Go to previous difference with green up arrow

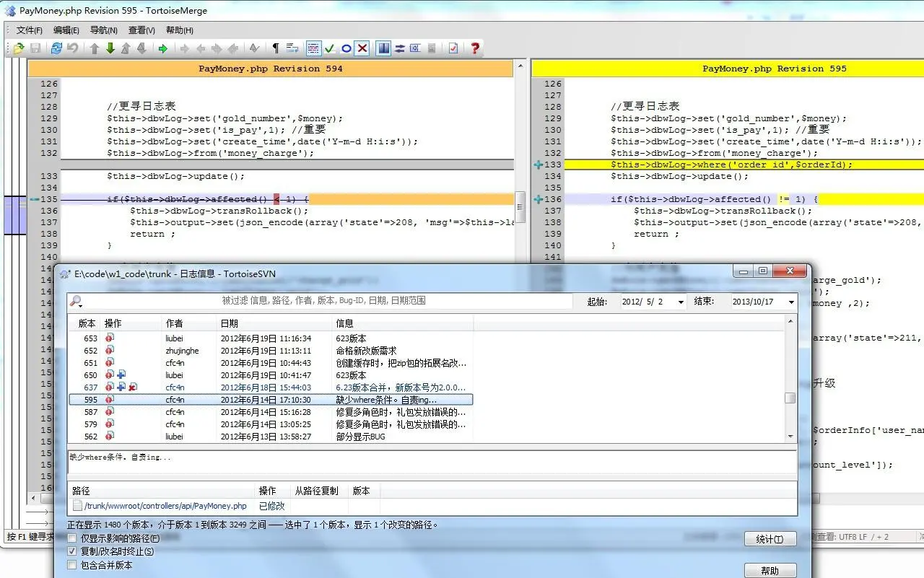[95, 48]
